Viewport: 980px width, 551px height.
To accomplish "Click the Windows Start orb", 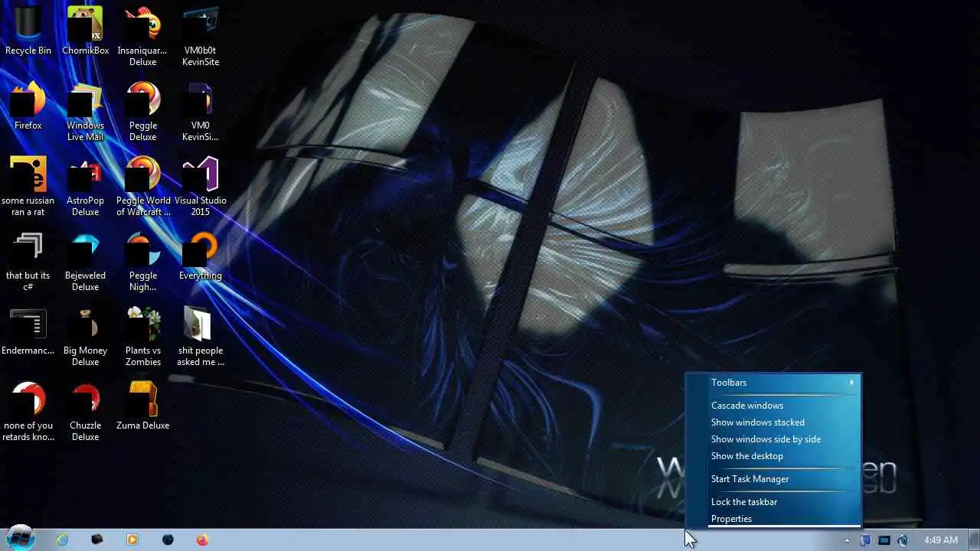I will pos(21,538).
